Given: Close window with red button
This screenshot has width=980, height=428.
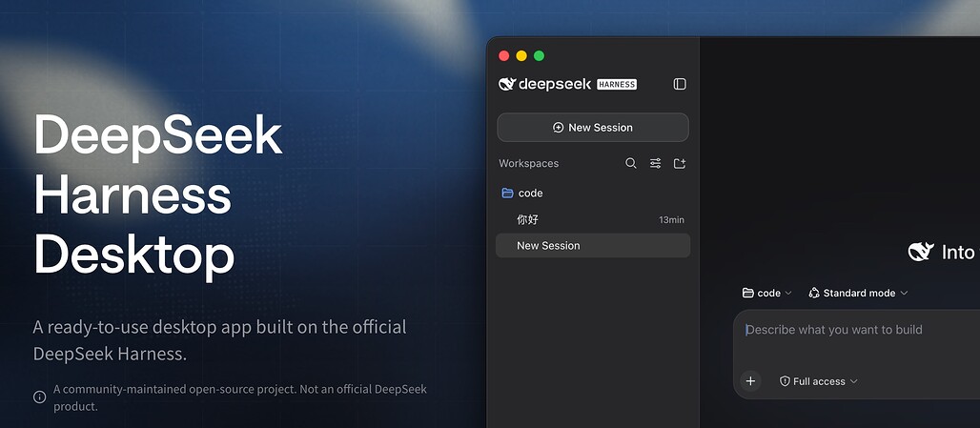Looking at the screenshot, I should pyautogui.click(x=503, y=55).
